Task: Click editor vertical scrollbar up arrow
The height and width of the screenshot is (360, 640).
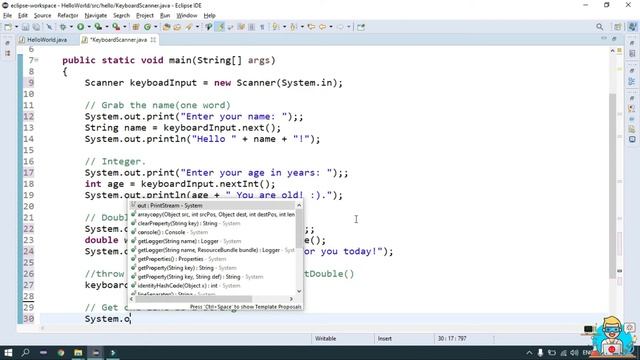Action: point(612,50)
